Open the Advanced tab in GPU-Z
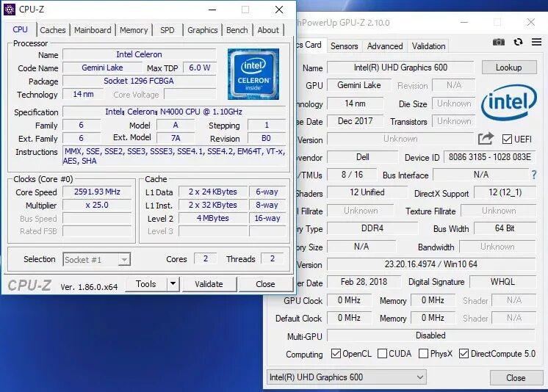Screen dimensions: 548x392 385,46
